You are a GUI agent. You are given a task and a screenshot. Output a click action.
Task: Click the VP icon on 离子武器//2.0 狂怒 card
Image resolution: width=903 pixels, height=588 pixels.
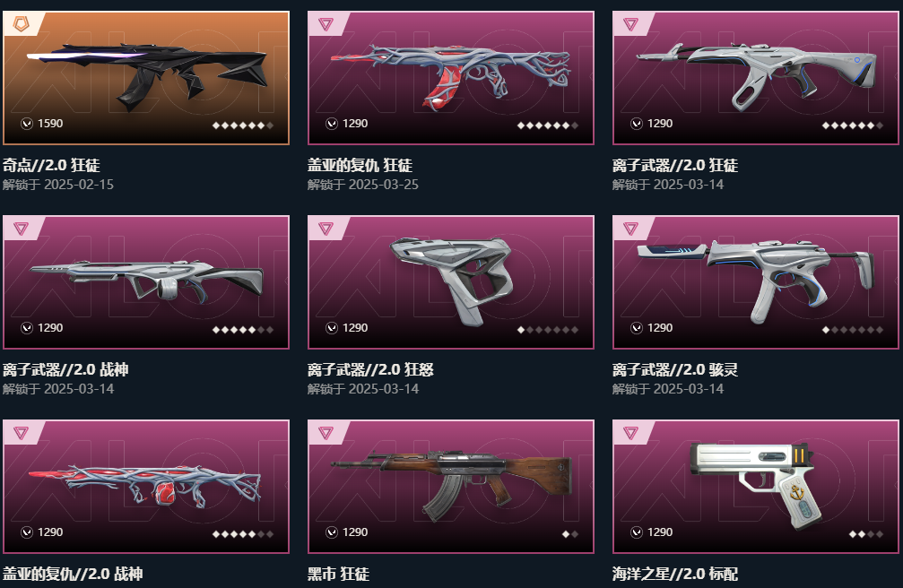click(331, 328)
